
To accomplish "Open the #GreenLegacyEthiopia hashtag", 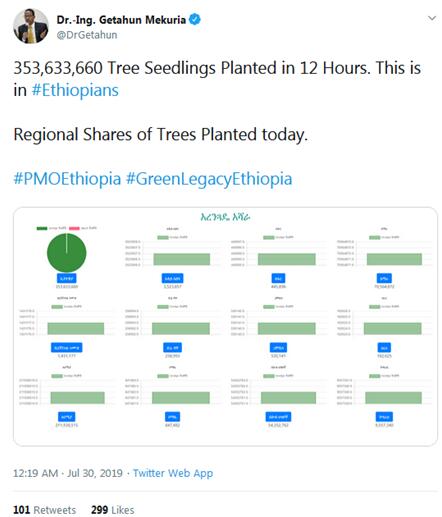I will click(x=209, y=179).
